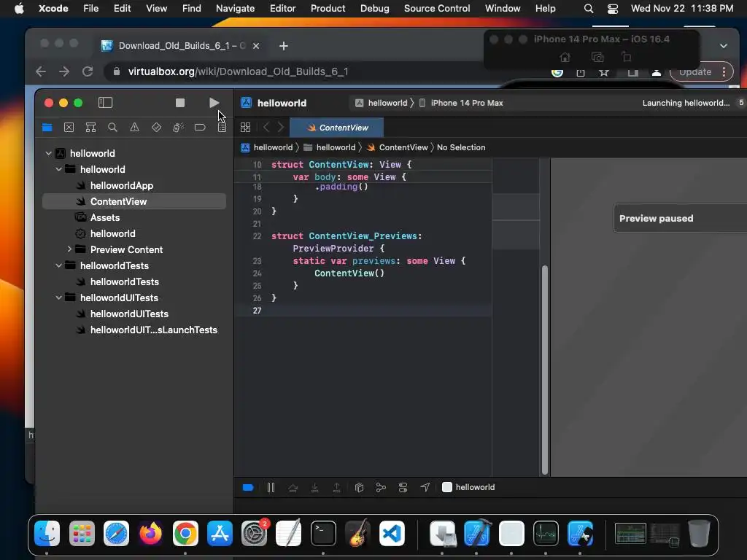Open the Report navigator

point(222,127)
